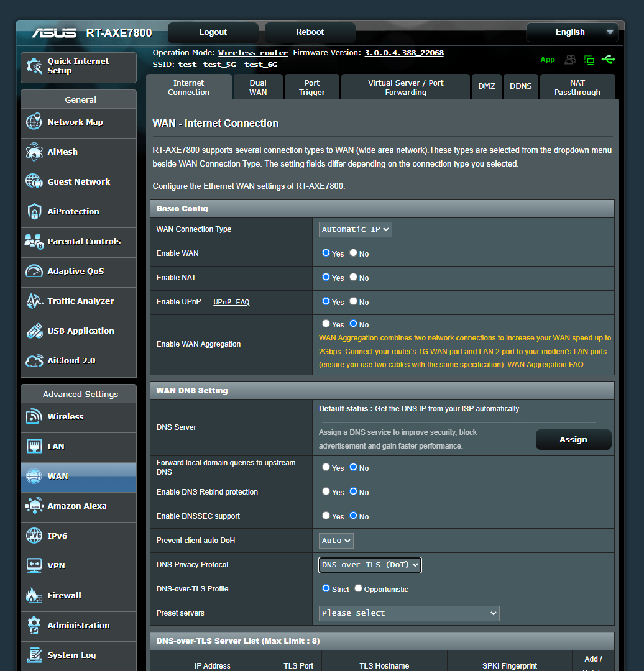644x671 pixels.
Task: Select Opportunistic DNS-over-TLS profile
Action: point(359,588)
